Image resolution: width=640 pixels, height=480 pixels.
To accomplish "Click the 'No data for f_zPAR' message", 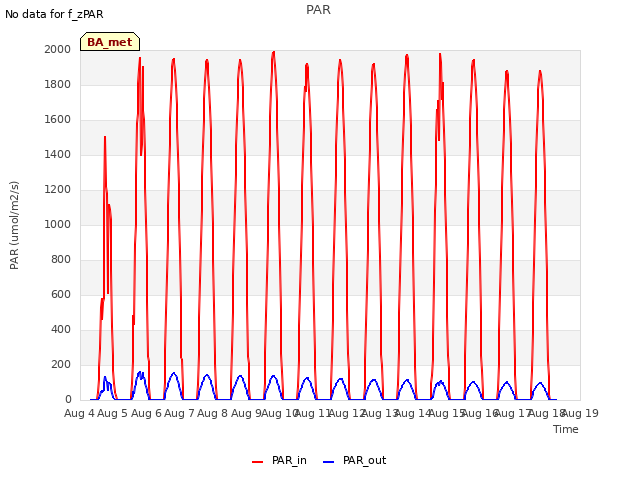I will pyautogui.click(x=54, y=14).
